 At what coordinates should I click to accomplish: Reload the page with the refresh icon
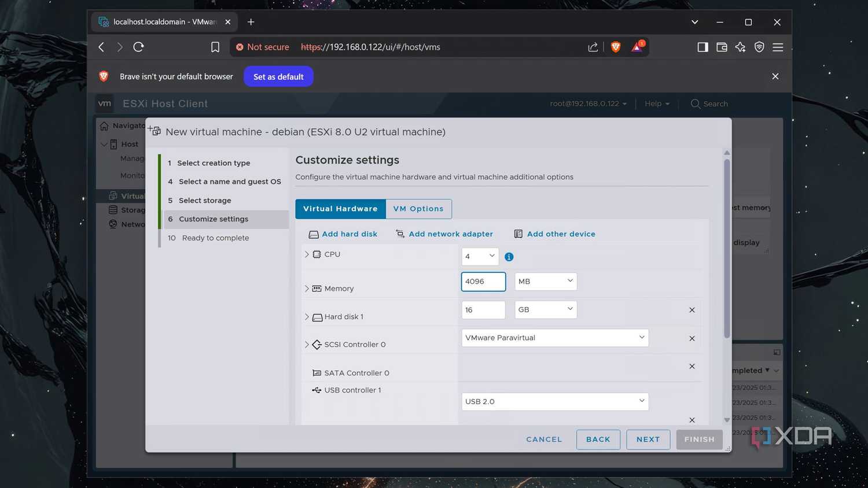pos(138,47)
